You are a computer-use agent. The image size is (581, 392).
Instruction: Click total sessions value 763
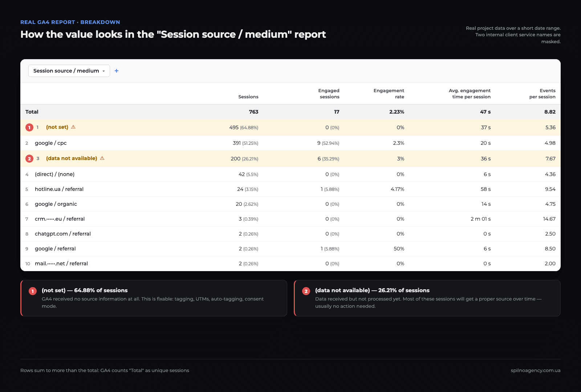(253, 112)
